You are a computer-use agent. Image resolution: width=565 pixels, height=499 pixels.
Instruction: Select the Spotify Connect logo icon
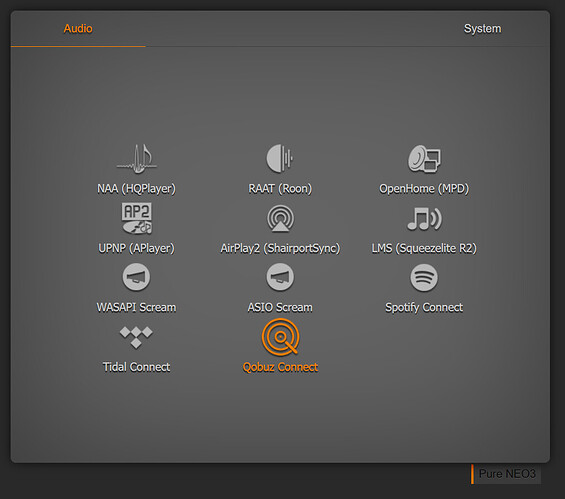(x=424, y=277)
